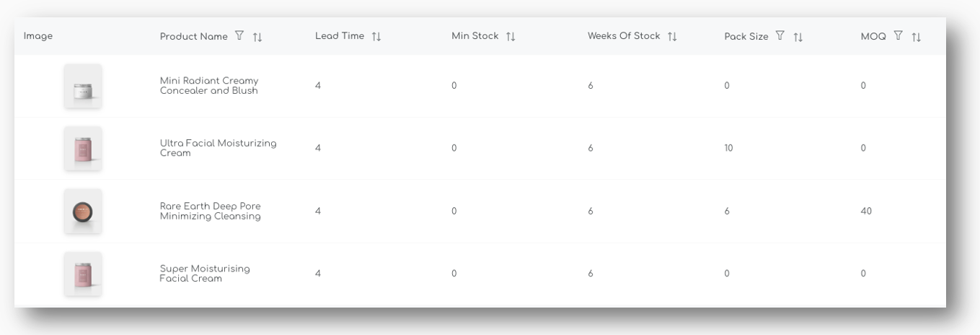Click the Rare Earth Deep Pore thumbnail
This screenshot has height=335, width=980.
point(83,212)
